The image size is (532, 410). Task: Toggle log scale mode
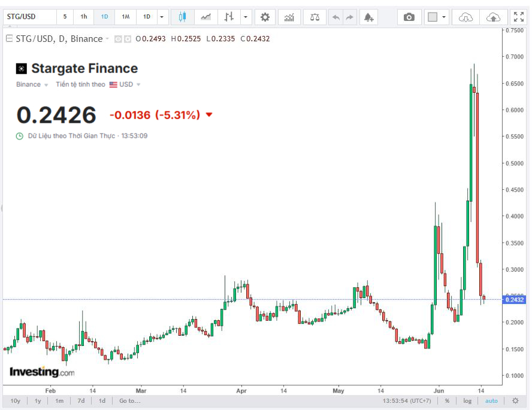pos(467,401)
